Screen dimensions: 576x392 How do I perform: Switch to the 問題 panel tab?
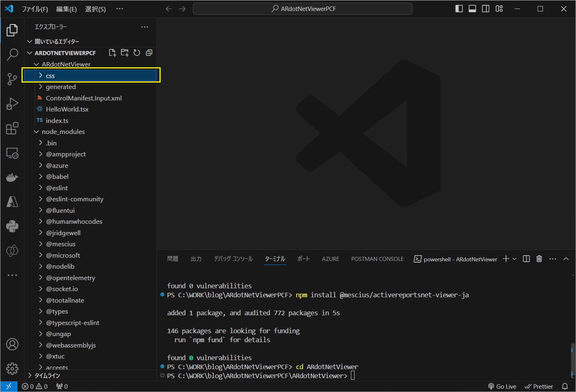coord(172,259)
